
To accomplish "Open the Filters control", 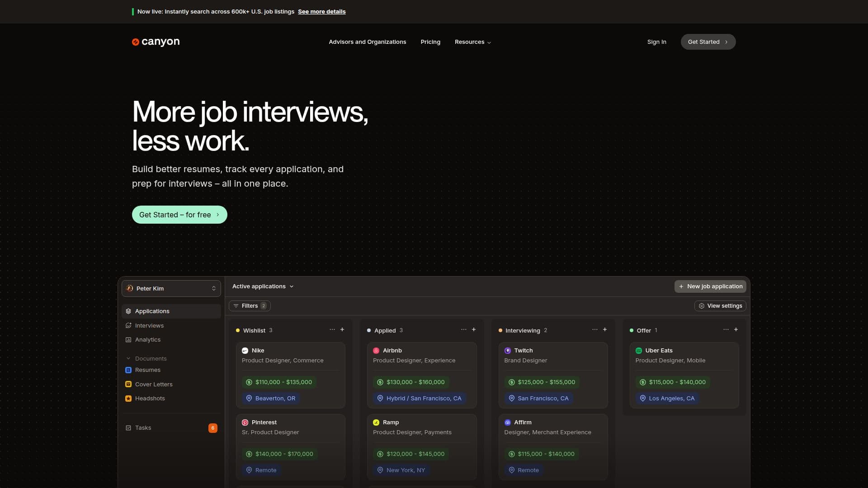I will tap(250, 306).
